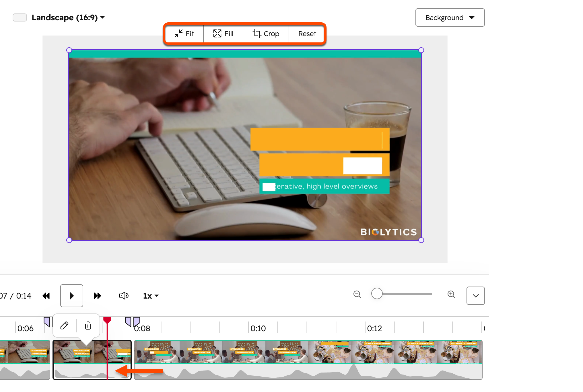Select the keyboard clip near 0:06
The width and height of the screenshot is (583, 392).
(x=25, y=360)
